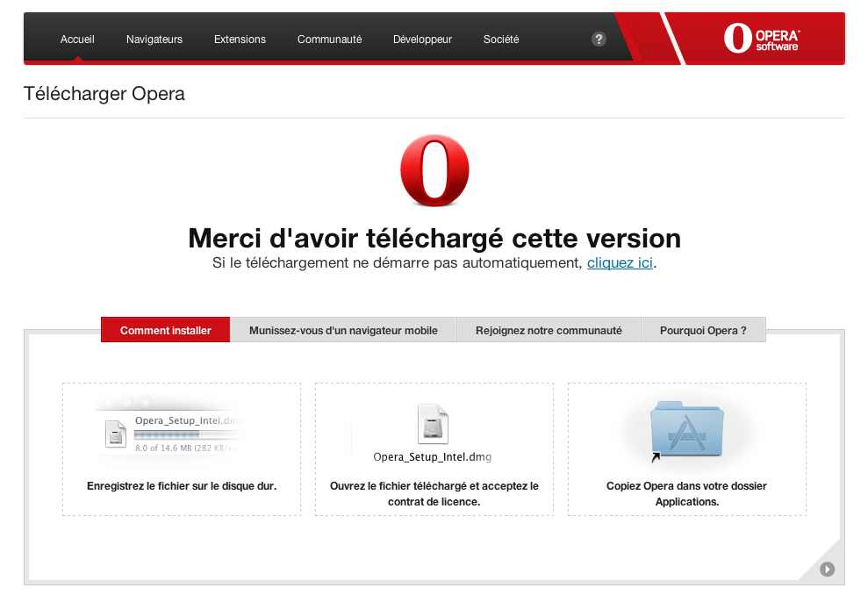Go to the Extensions menu item

pyautogui.click(x=240, y=39)
